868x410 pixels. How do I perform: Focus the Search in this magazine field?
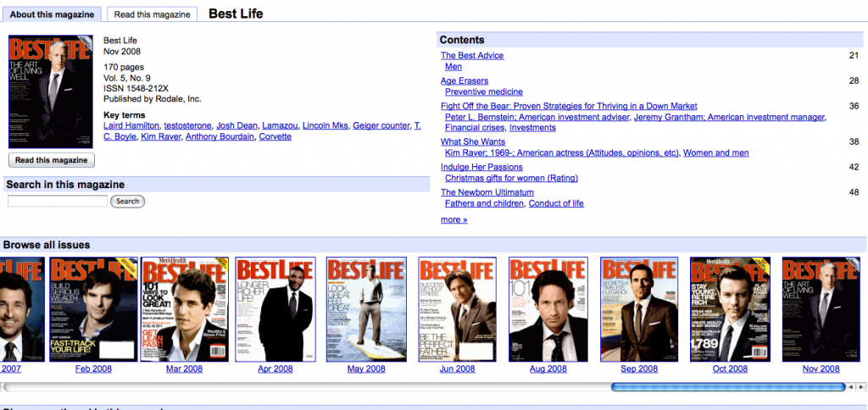tap(58, 202)
